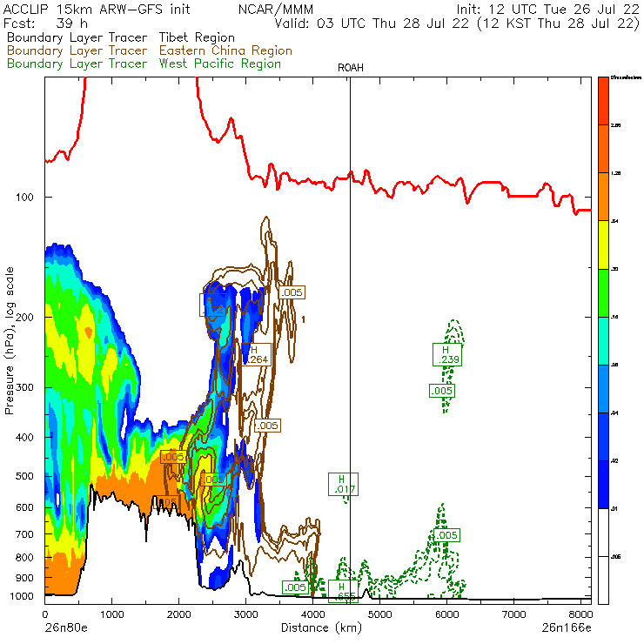Screen dimensions: 644x644
Task: Click the .005 tick label on color bar
Action: point(615,557)
